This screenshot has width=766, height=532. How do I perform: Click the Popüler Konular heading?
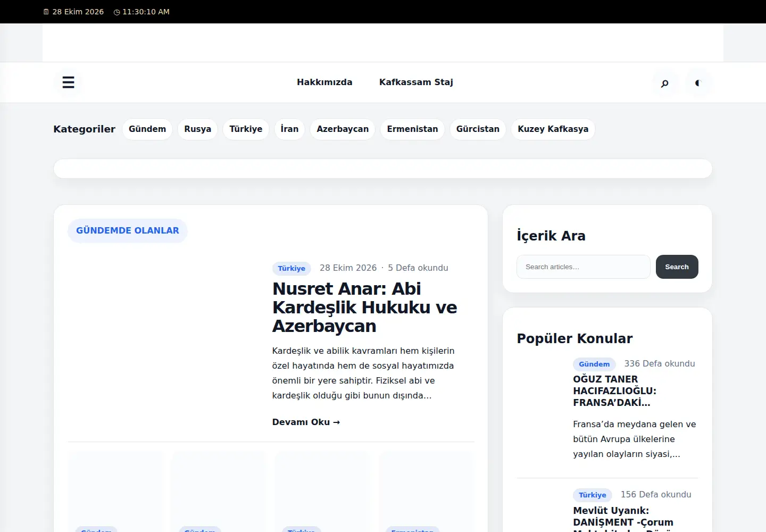(x=574, y=339)
